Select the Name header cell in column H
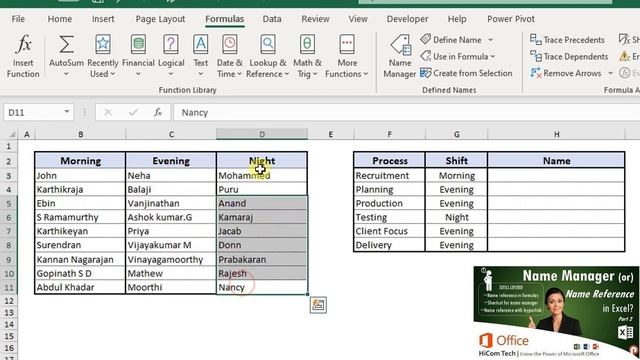Screen dimensions: 640x360 pos(556,160)
